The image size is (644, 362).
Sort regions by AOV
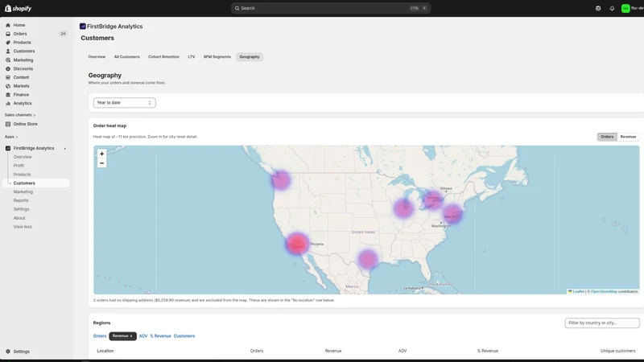pyautogui.click(x=143, y=335)
